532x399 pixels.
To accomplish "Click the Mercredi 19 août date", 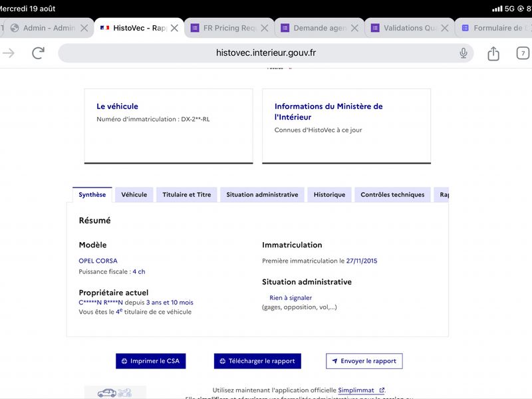I will pyautogui.click(x=27, y=9).
